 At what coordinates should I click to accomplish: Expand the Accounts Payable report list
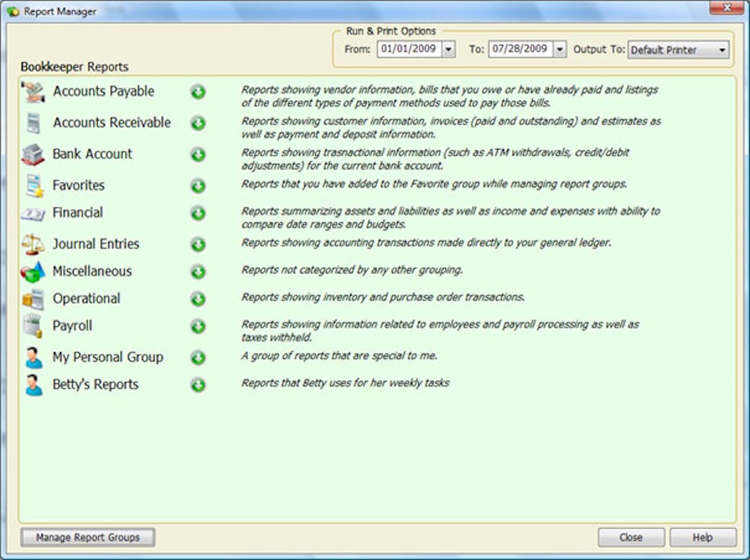point(198,92)
